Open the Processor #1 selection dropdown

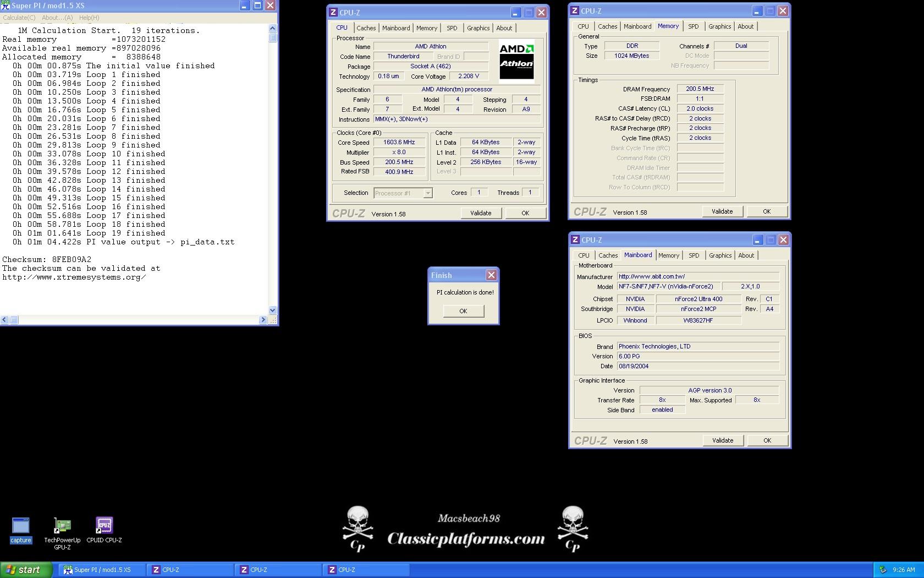click(x=403, y=193)
